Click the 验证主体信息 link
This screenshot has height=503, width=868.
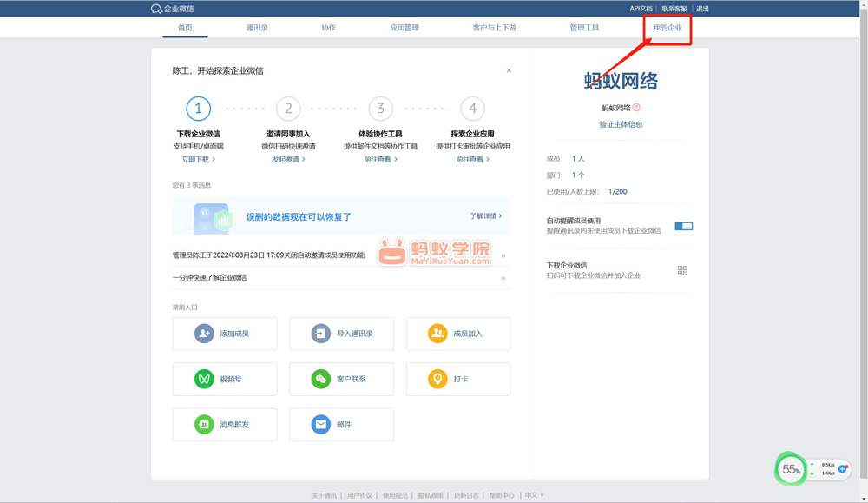[621, 124]
